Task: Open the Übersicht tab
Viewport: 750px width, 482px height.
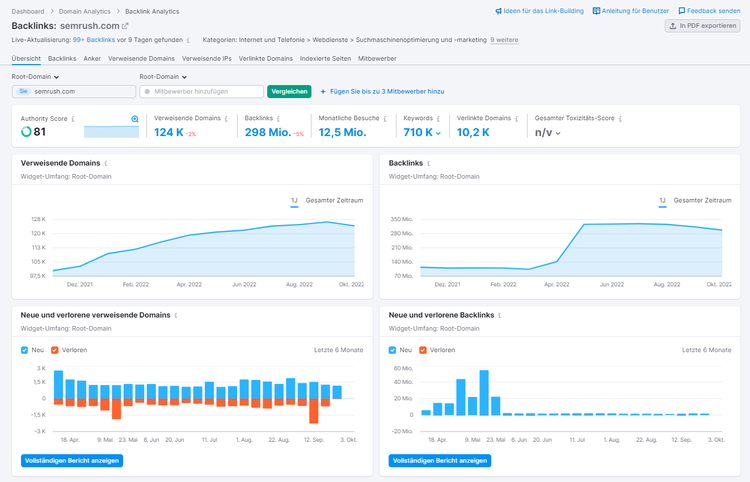Action: click(x=26, y=58)
